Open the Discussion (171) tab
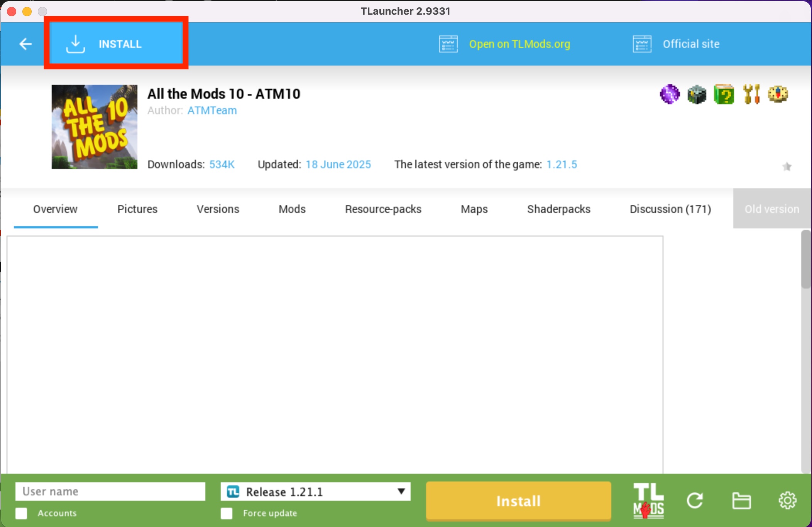This screenshot has width=812, height=527. (670, 209)
